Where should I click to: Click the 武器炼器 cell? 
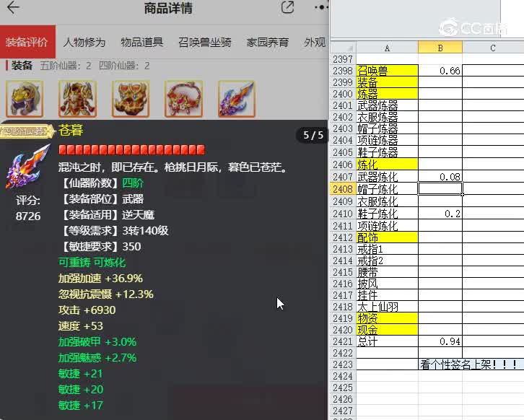click(x=388, y=105)
